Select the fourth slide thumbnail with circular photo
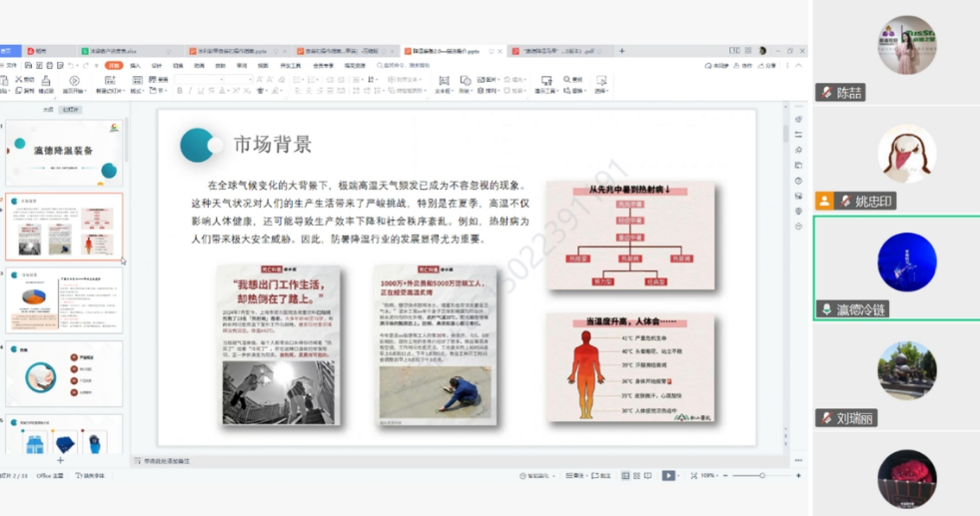The image size is (980, 516). point(64,373)
